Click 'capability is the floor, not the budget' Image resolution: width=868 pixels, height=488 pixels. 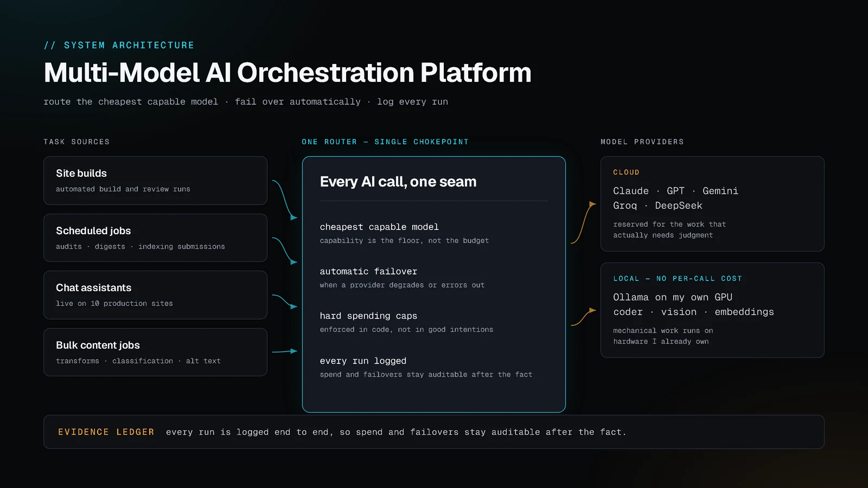coord(404,241)
